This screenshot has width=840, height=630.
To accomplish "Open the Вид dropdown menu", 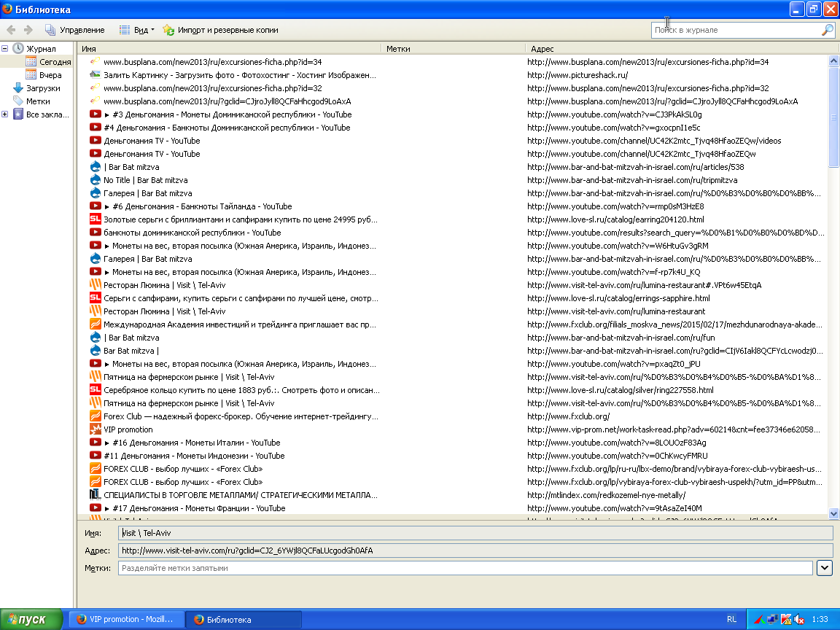I will pos(136,30).
